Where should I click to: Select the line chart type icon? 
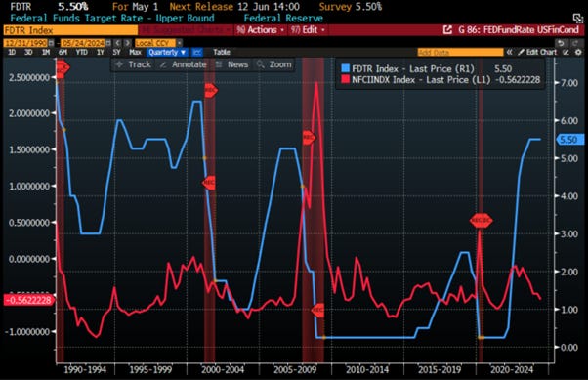point(197,52)
